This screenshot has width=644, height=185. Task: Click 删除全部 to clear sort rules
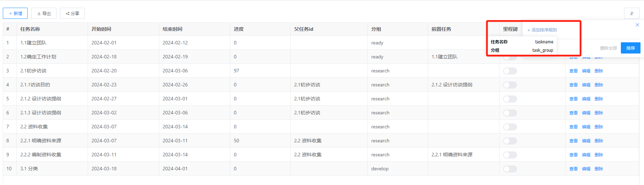pos(608,48)
